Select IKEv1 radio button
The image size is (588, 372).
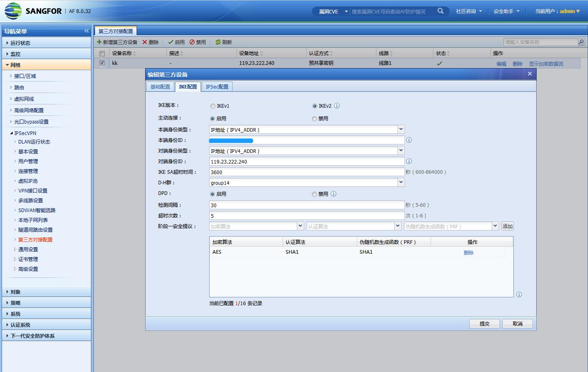[212, 106]
